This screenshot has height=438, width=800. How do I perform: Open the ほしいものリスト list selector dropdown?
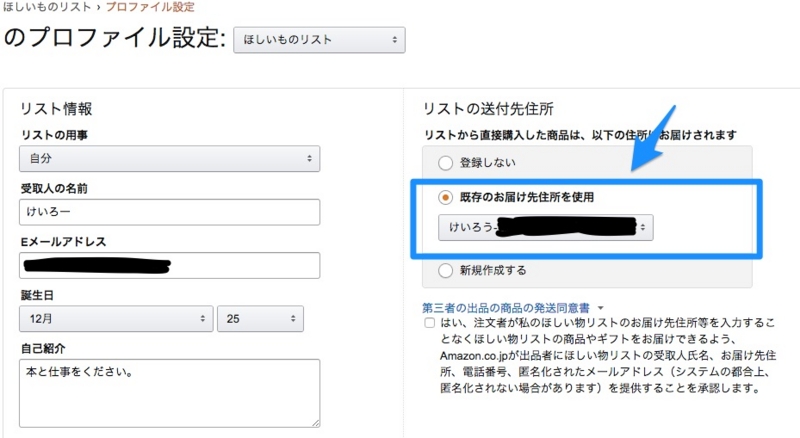[319, 40]
